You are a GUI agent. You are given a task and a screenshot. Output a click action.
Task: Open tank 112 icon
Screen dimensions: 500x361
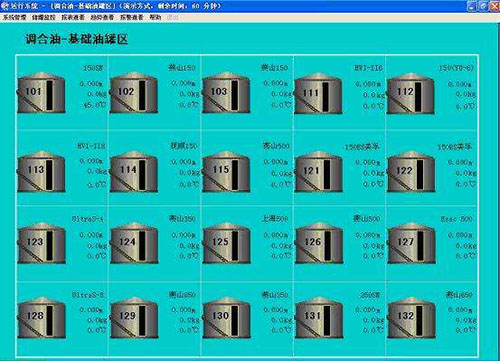pyautogui.click(x=411, y=94)
